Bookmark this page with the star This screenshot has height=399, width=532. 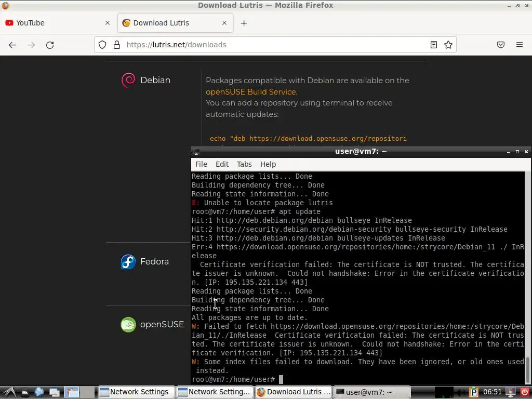point(448,45)
